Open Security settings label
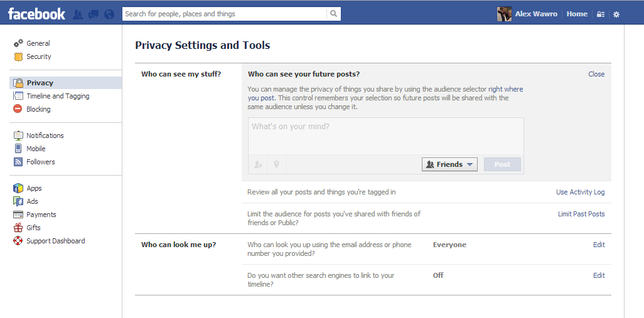The image size is (644, 318). (x=39, y=56)
